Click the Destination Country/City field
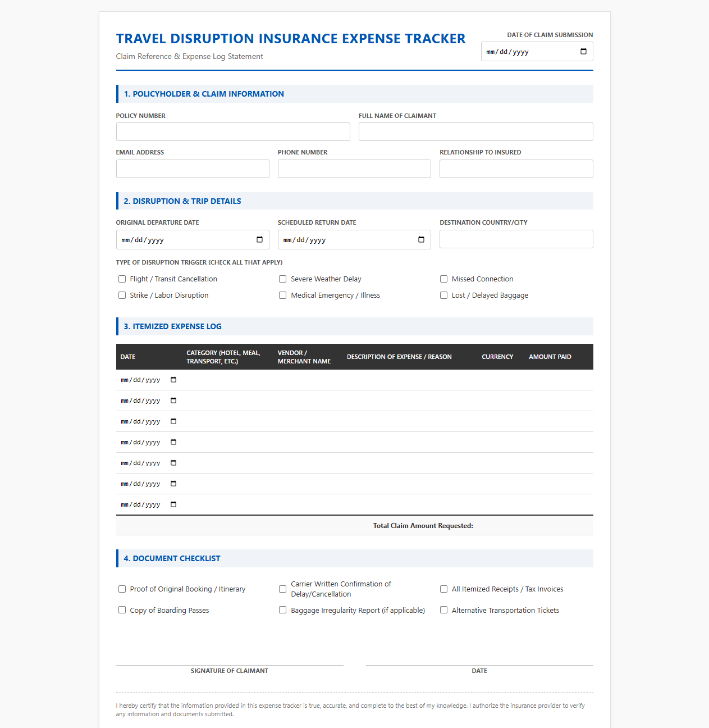 (x=516, y=239)
